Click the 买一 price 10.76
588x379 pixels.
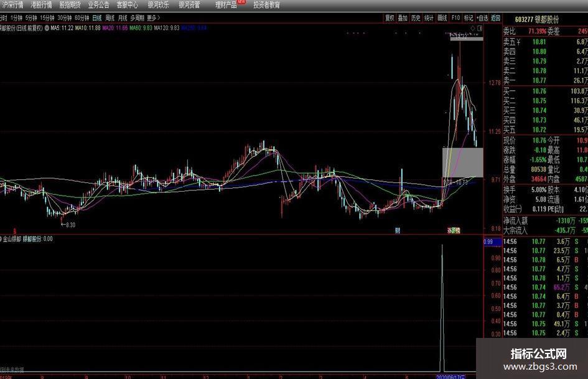pos(539,91)
